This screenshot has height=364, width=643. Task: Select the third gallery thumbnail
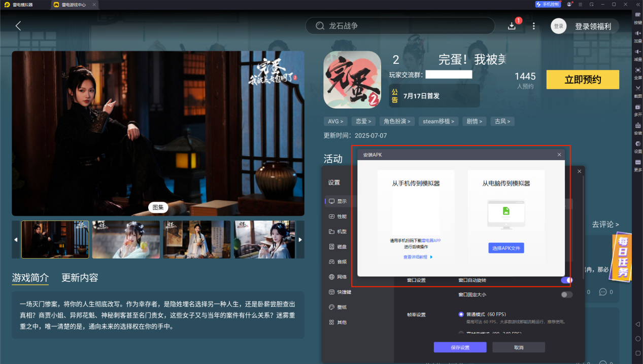(197, 239)
